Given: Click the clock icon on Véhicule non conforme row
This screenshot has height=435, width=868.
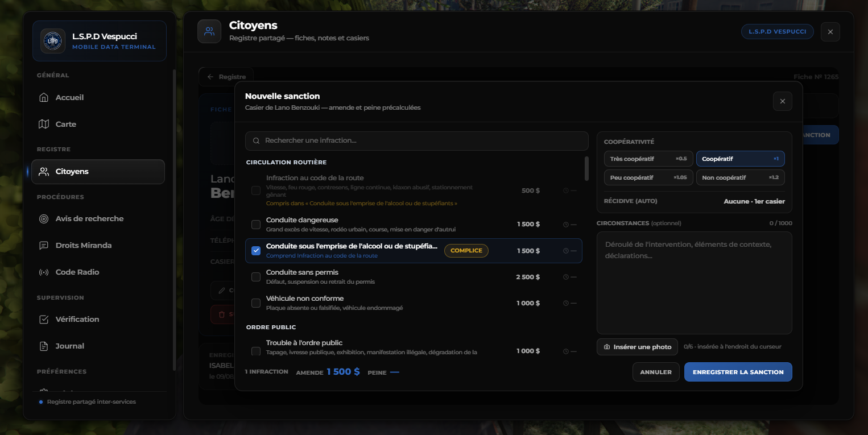Looking at the screenshot, I should (565, 303).
